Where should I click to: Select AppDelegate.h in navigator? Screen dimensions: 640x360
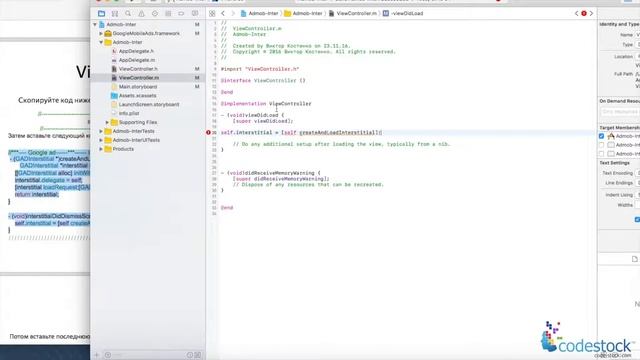click(x=136, y=51)
